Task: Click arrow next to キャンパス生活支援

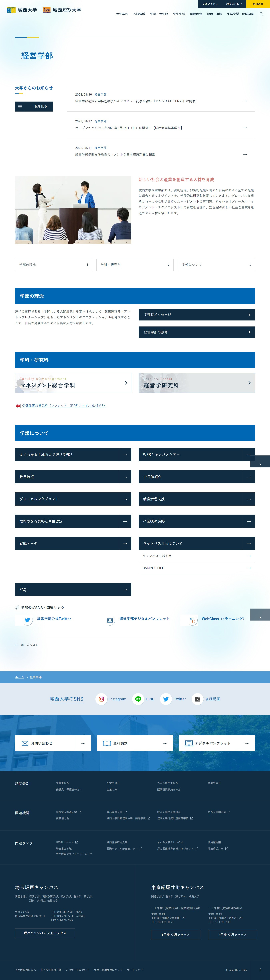Action: [x=249, y=556]
